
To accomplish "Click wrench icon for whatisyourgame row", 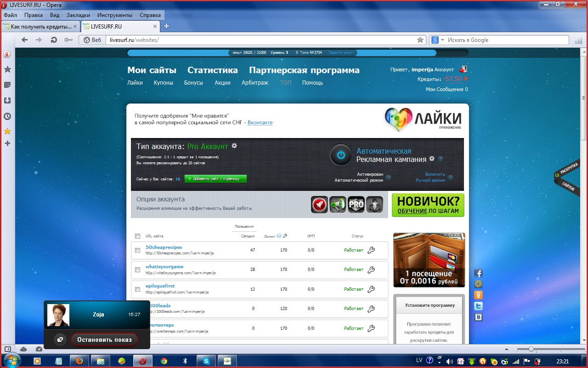I will pyautogui.click(x=372, y=270).
